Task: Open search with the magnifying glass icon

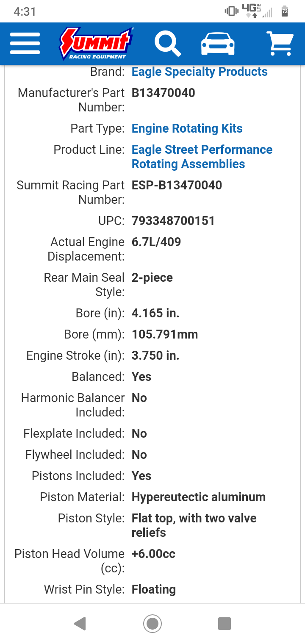Action: [167, 43]
